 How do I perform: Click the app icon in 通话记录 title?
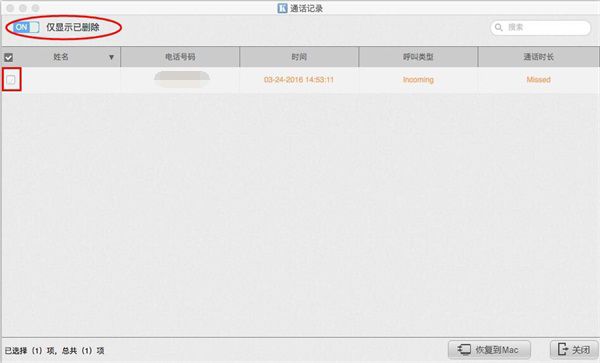282,8
